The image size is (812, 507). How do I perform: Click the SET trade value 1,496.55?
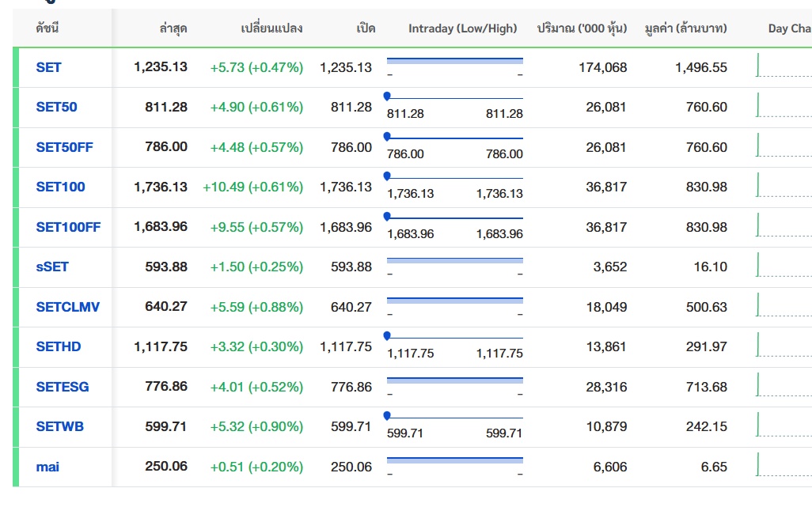701,67
